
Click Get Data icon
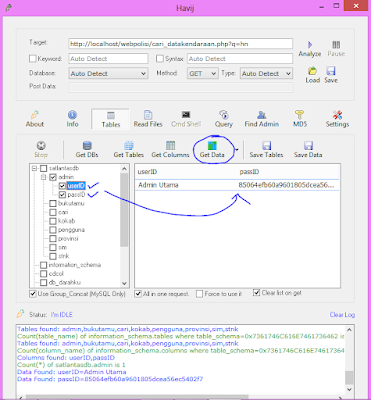[212, 146]
